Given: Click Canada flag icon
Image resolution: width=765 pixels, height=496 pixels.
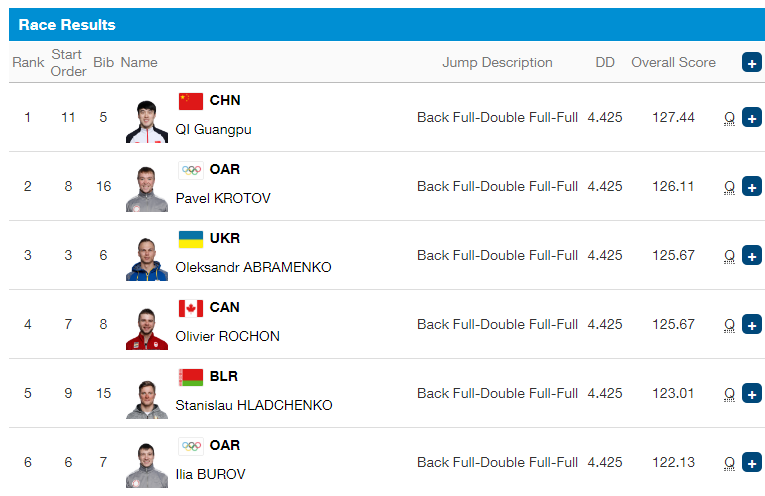Looking at the screenshot, I should (x=191, y=308).
